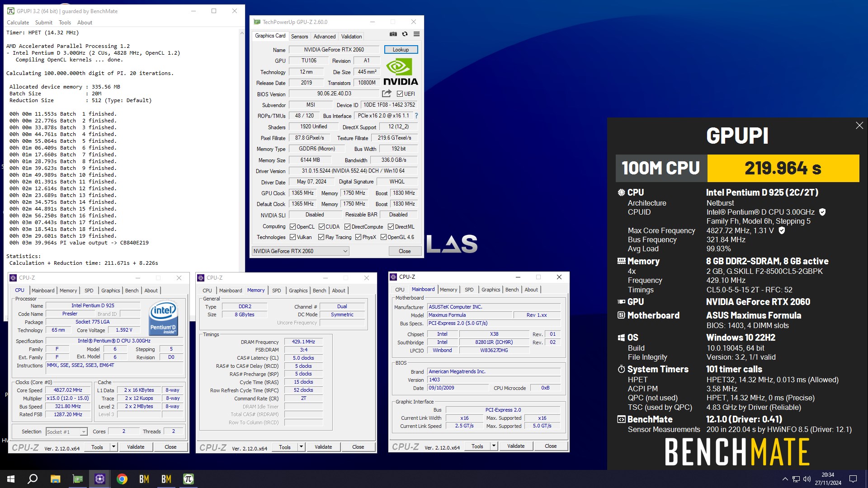Switch to the Advanced tab in GPU-Z

point(325,37)
